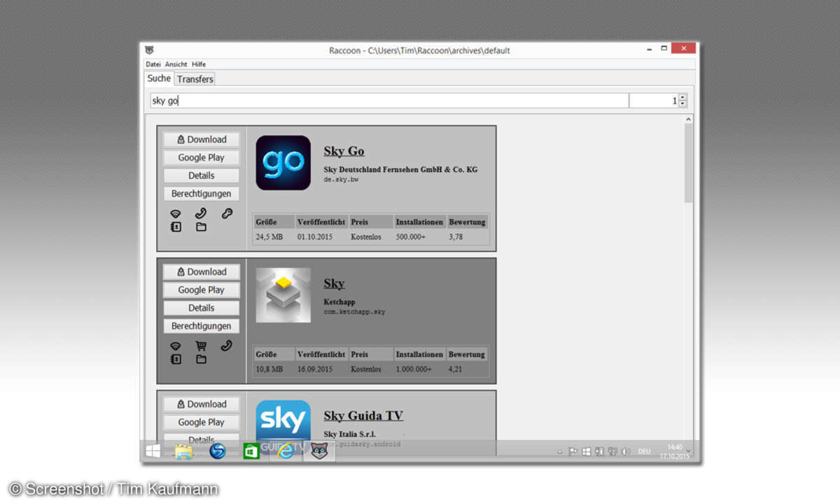Launch Internet Explorer from the taskbar

tap(284, 451)
